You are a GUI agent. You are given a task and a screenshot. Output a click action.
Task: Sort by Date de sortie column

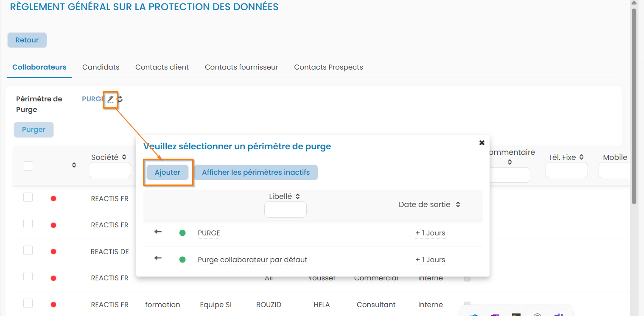point(458,204)
